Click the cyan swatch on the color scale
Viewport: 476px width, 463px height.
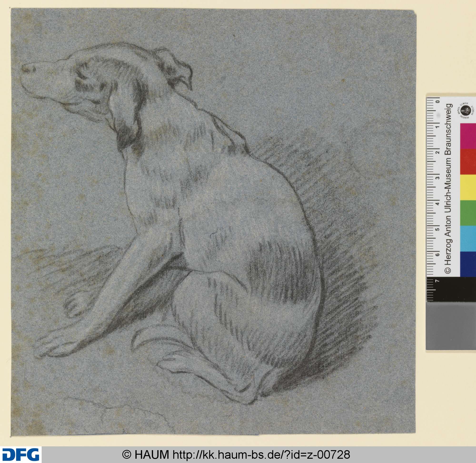[468, 239]
